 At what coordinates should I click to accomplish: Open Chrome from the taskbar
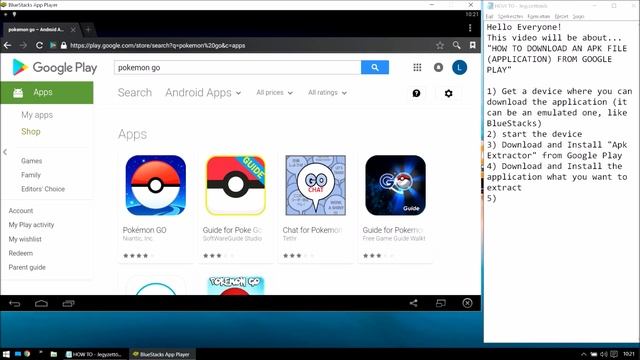pyautogui.click(x=27, y=354)
